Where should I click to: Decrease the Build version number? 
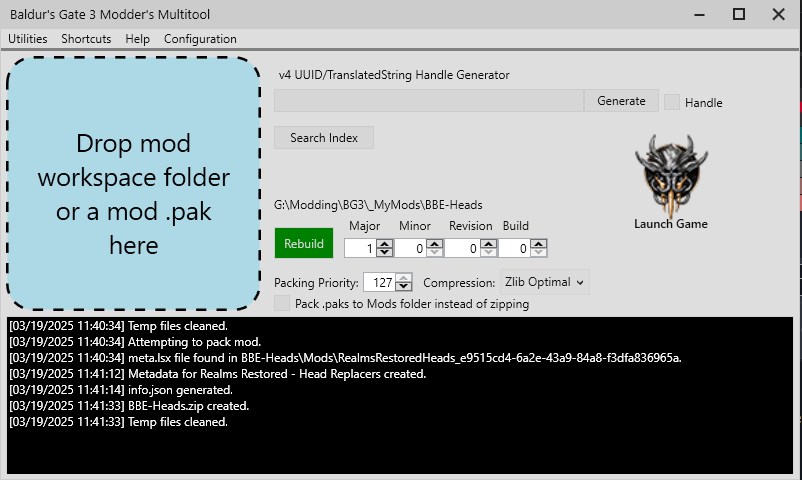[x=538, y=252]
